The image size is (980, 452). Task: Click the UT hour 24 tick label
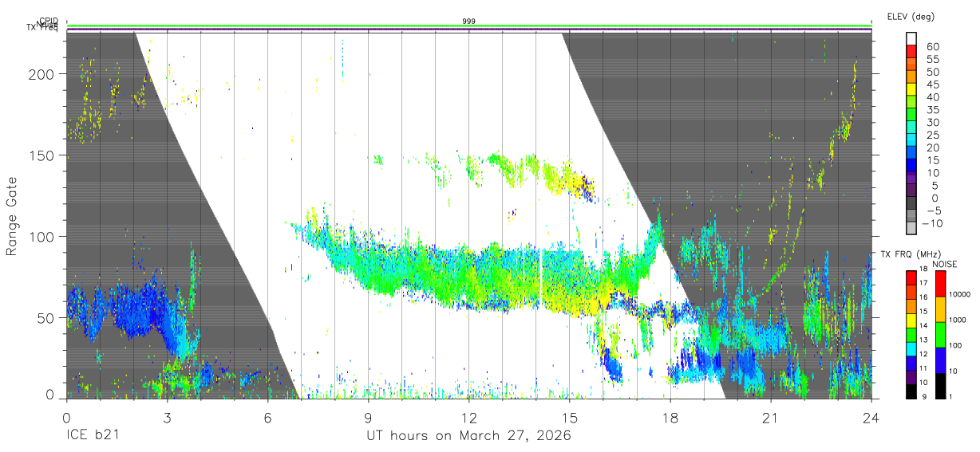[871, 417]
